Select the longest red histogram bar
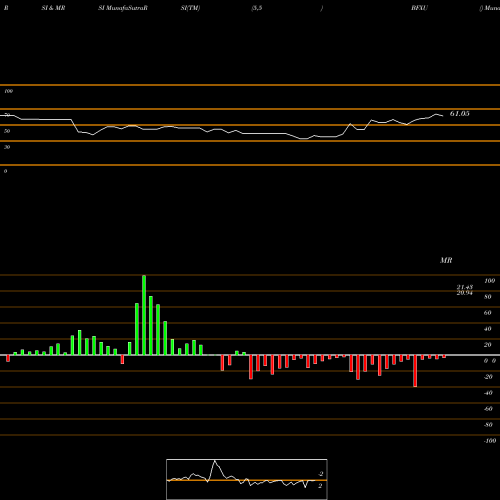The width and height of the screenshot is (500, 500). [415, 371]
